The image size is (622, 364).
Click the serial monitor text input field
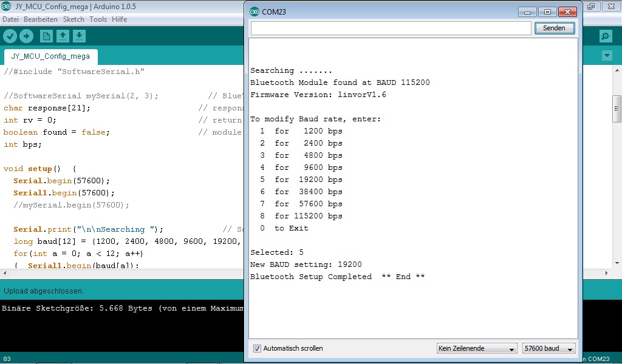pos(391,28)
